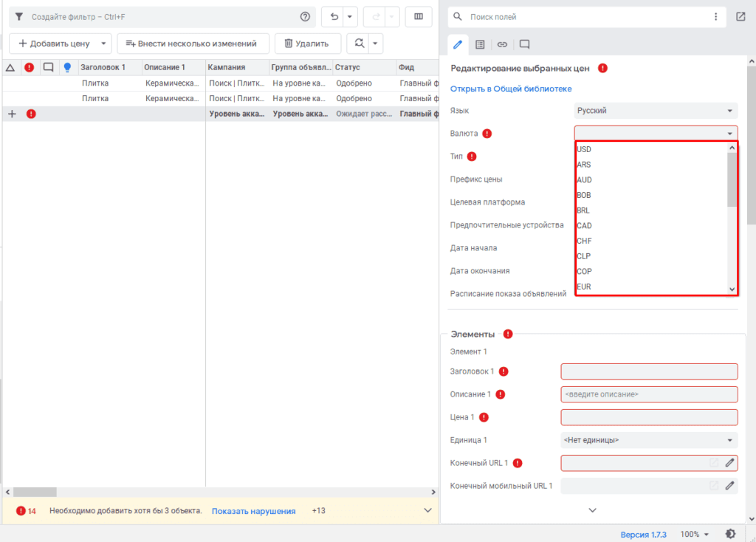756x542 pixels.
Task: Click the currency list scroll down arrow
Action: [x=732, y=289]
